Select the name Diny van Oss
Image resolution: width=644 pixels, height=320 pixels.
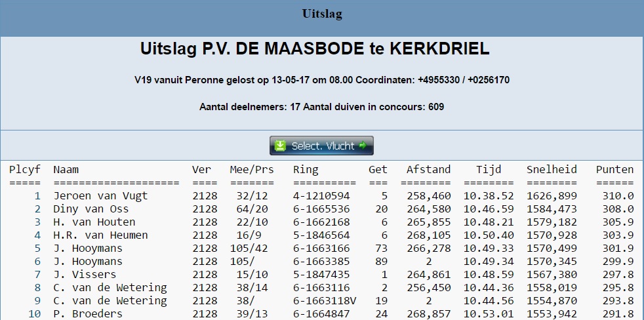[91, 209]
